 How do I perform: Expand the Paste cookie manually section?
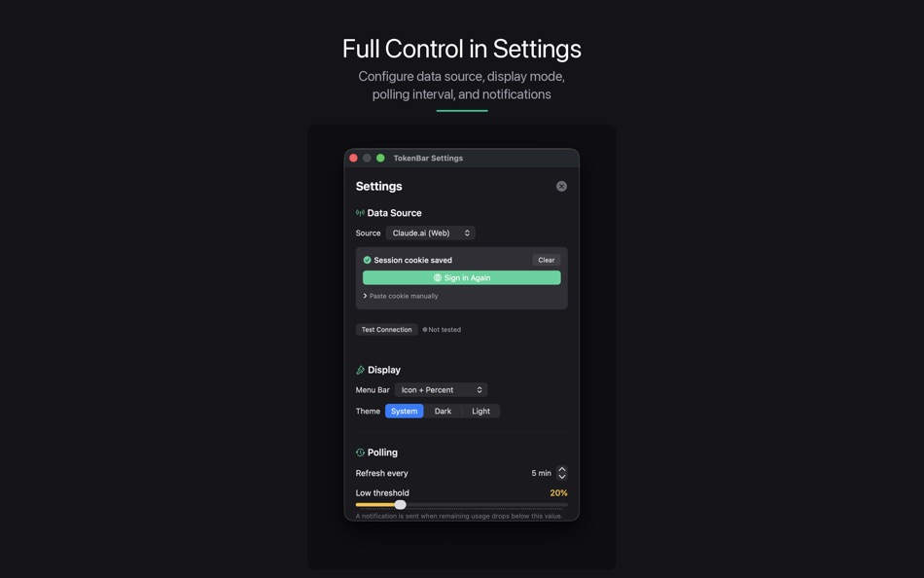(401, 296)
